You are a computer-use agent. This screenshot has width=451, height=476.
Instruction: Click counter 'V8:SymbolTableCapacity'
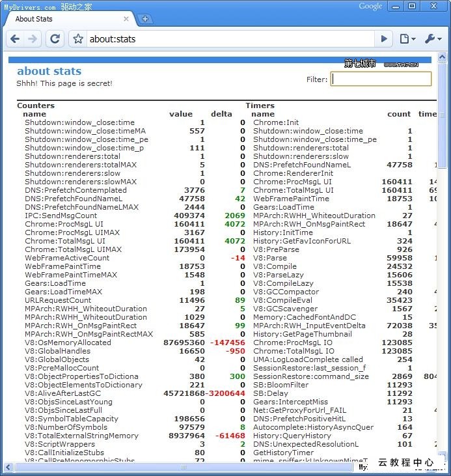[x=72, y=419]
